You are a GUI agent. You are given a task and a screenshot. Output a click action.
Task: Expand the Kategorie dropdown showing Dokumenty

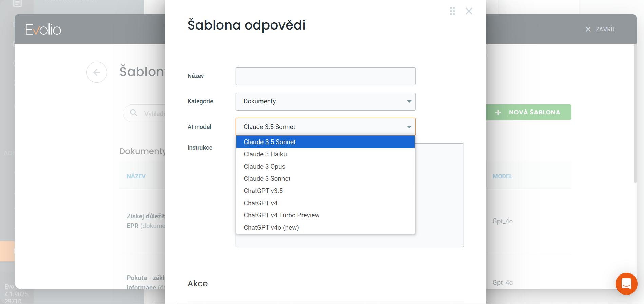click(325, 101)
